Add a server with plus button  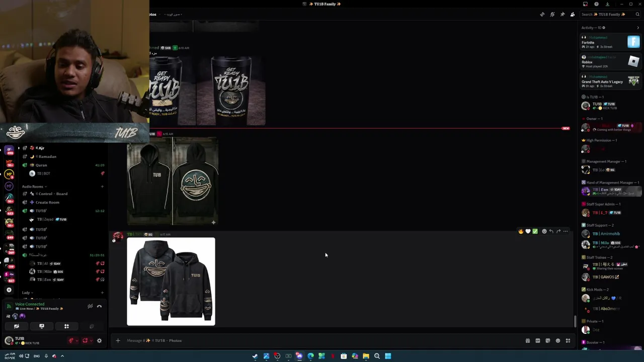(9, 290)
